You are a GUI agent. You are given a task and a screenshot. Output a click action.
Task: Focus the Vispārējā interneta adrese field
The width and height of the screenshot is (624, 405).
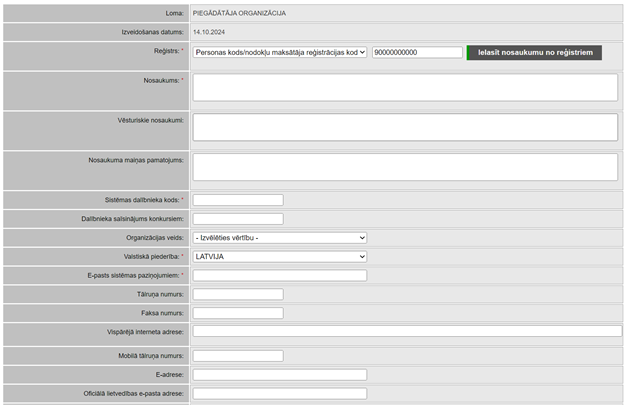pos(407,331)
